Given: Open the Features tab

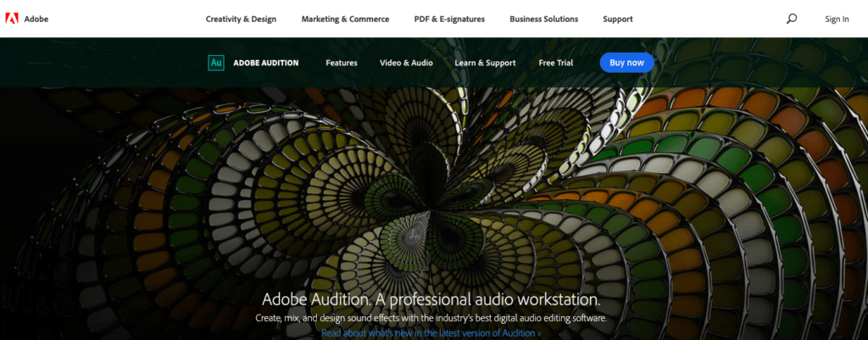Looking at the screenshot, I should click(x=342, y=63).
